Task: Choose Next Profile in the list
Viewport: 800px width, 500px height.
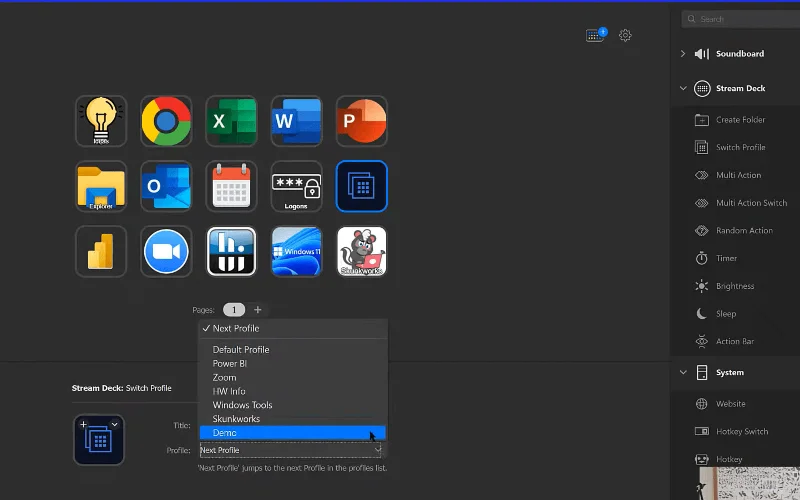Action: 293,329
